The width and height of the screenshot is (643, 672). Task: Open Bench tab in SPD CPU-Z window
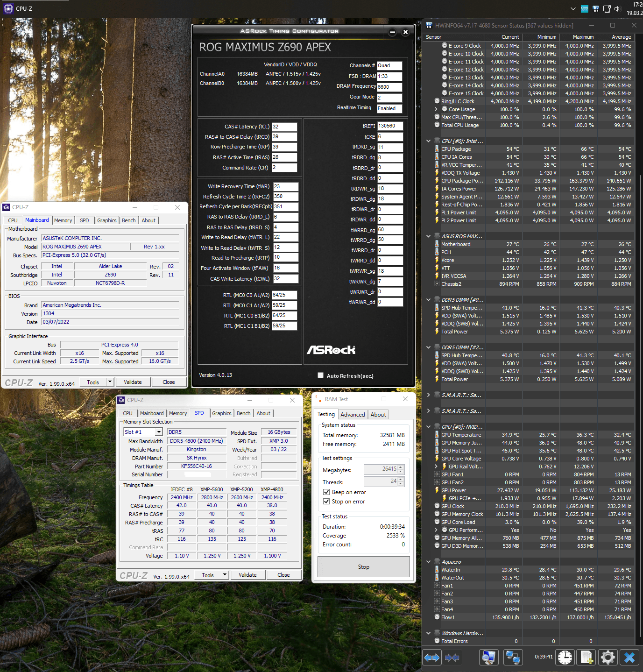click(x=243, y=413)
